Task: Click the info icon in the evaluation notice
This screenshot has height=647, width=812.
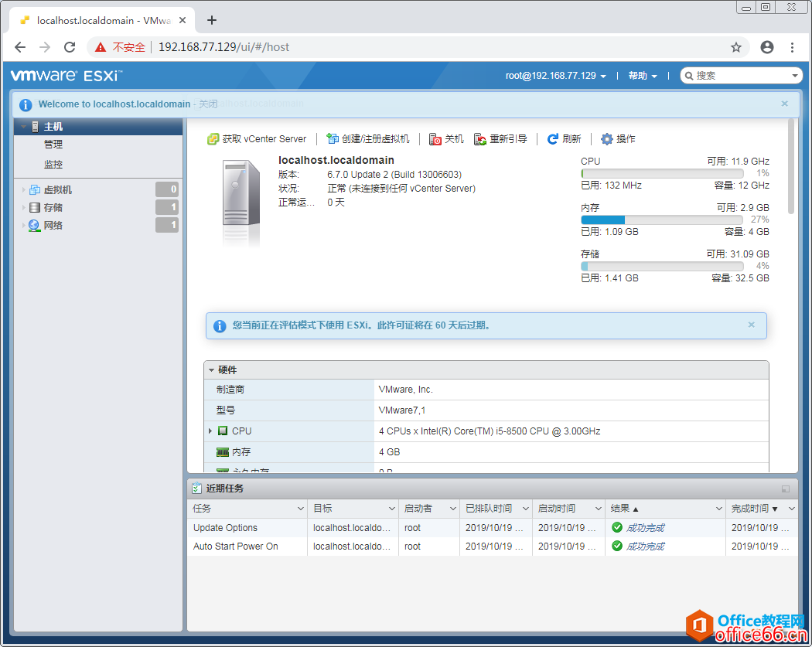Action: [220, 325]
